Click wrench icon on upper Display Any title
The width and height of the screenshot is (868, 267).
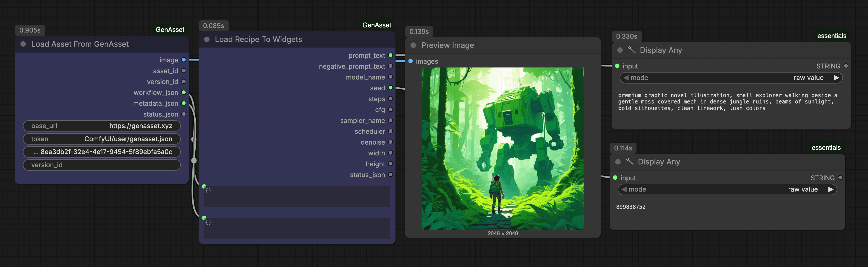(x=632, y=50)
